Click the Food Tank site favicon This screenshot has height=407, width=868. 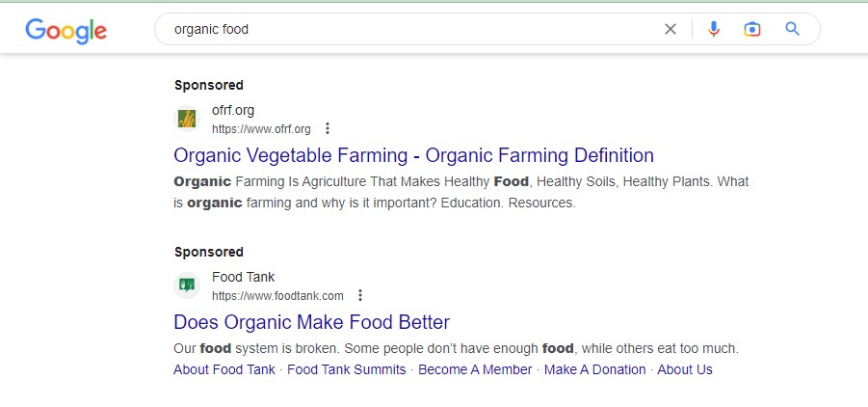(x=187, y=285)
